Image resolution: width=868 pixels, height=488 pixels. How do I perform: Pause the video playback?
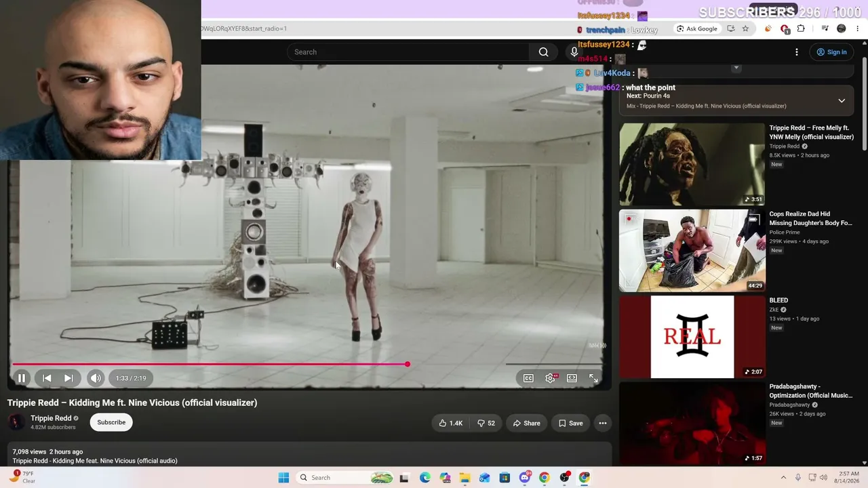coord(21,378)
